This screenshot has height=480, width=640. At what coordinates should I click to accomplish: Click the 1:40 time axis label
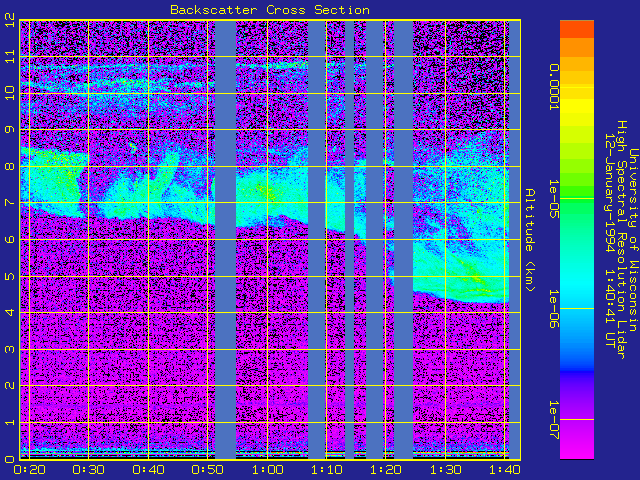[x=505, y=470]
